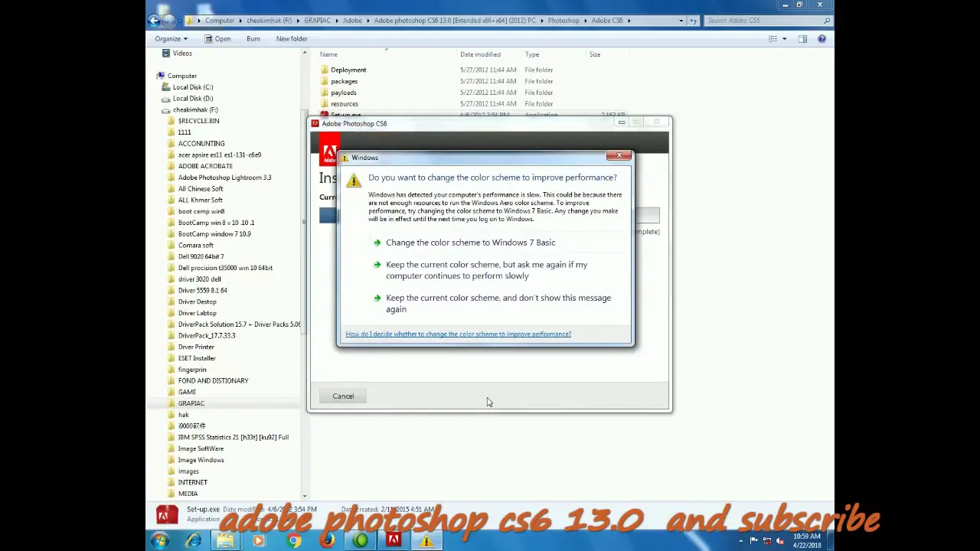Open the Organize menu
The width and height of the screenshot is (980, 551).
click(171, 39)
